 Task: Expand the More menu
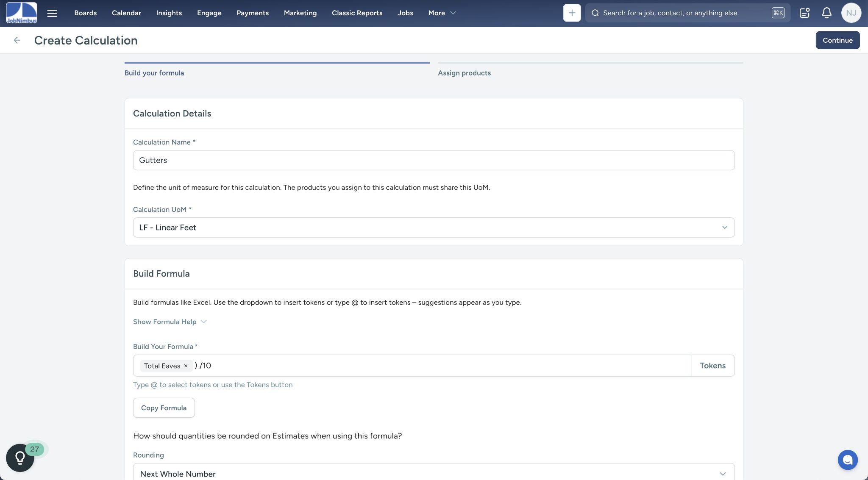442,13
